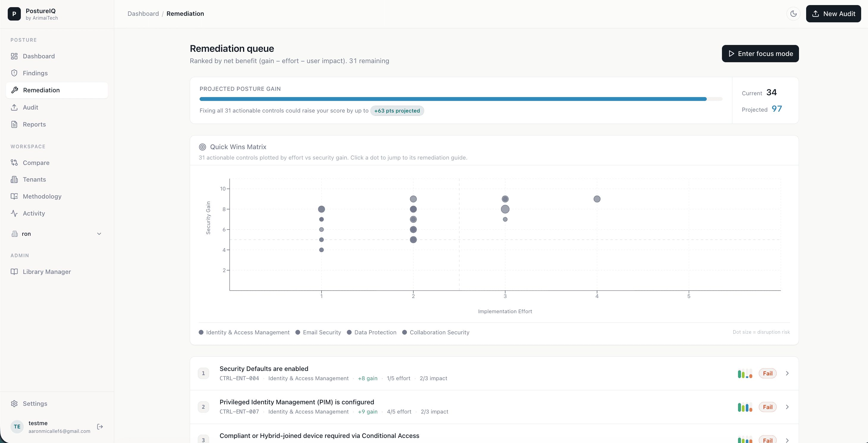Screen dimensions: 868x443
Task: Select Remediation sidebar item
Action: click(57, 90)
